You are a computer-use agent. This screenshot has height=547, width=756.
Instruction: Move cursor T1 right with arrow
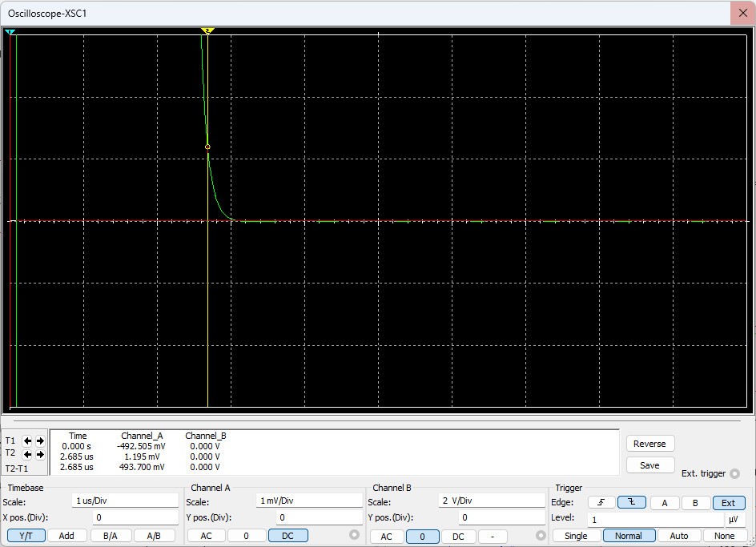[40, 441]
